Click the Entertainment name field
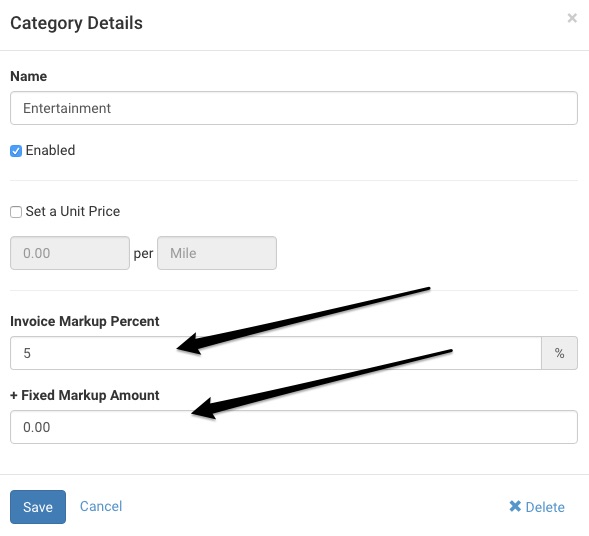This screenshot has width=589, height=536. [294, 108]
